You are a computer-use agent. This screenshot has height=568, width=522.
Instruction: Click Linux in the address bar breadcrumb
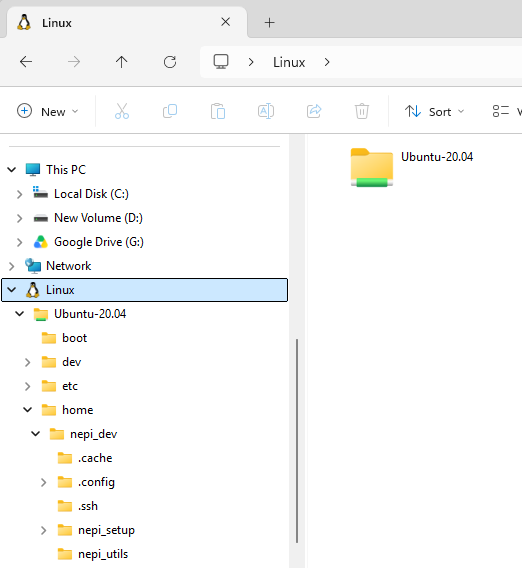pos(289,62)
